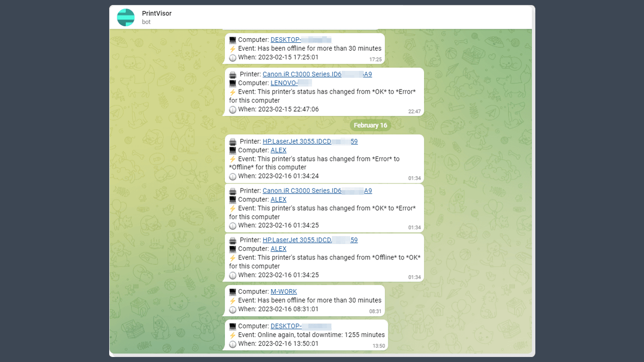Click the computer icon beside LENOVO
This screenshot has height=362, width=644.
(x=232, y=83)
